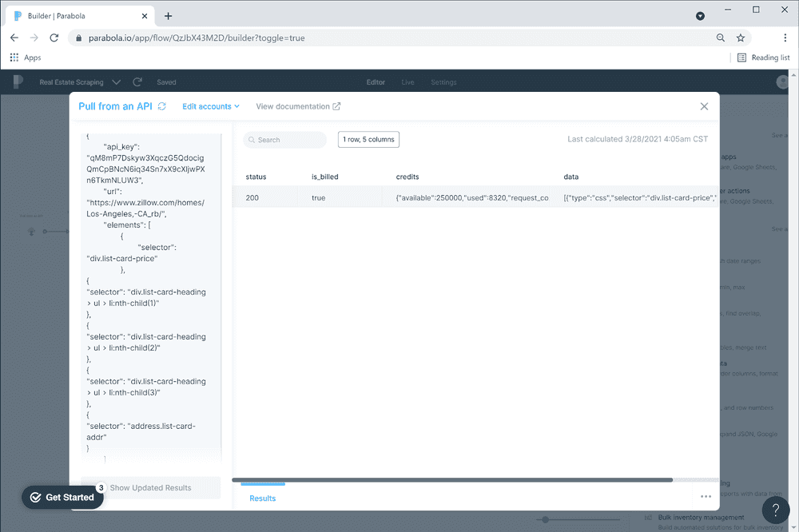The width and height of the screenshot is (799, 532).
Task: Click the Bulk inventory management item behind the dialog
Action: 701,518
